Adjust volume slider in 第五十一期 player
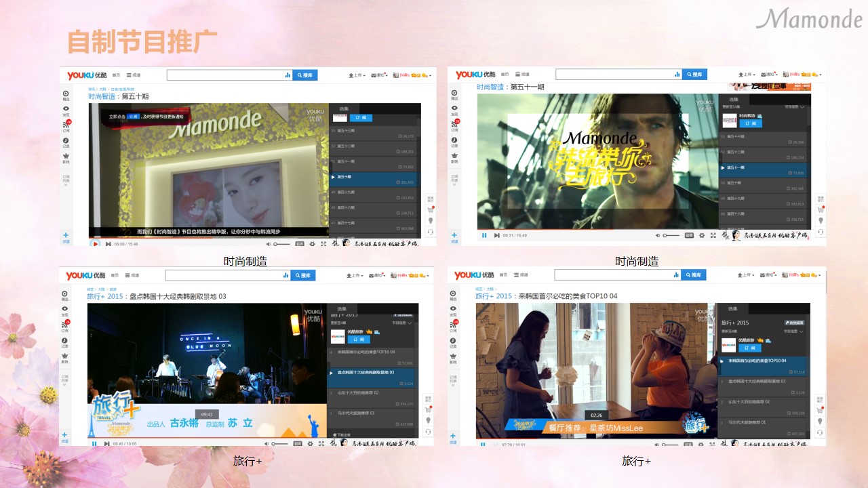The width and height of the screenshot is (868, 488). pyautogui.click(x=671, y=235)
